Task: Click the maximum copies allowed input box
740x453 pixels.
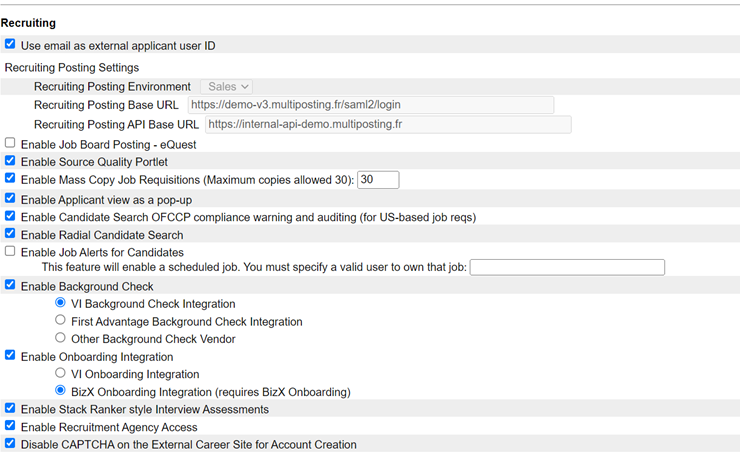Action: 378,180
